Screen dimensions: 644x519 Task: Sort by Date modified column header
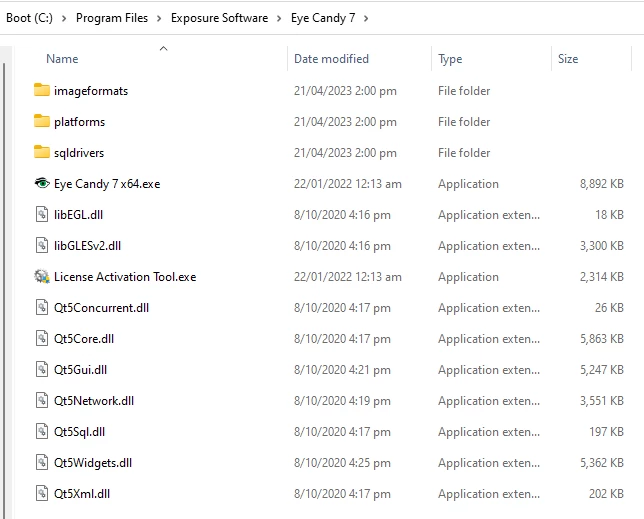[331, 59]
